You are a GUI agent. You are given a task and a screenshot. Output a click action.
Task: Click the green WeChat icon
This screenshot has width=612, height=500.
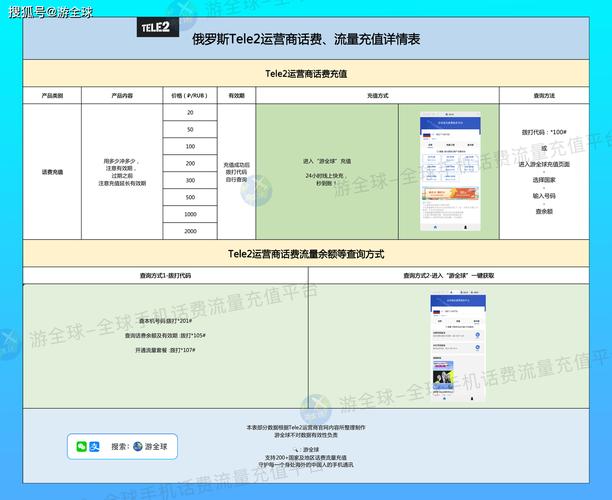(81, 446)
